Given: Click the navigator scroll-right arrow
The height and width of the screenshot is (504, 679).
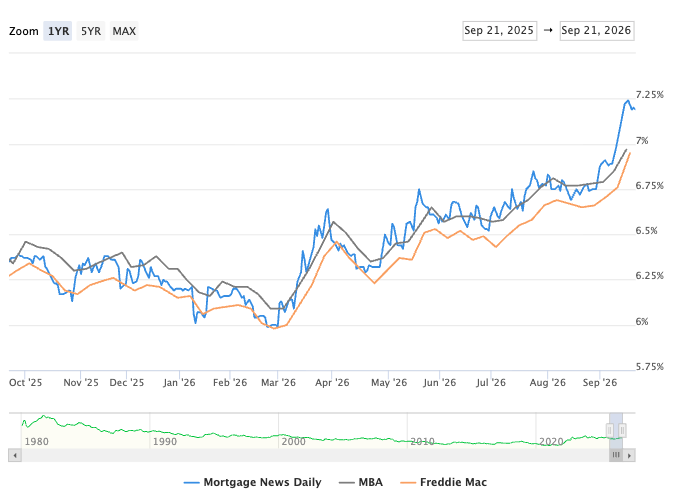Looking at the screenshot, I should coord(629,456).
